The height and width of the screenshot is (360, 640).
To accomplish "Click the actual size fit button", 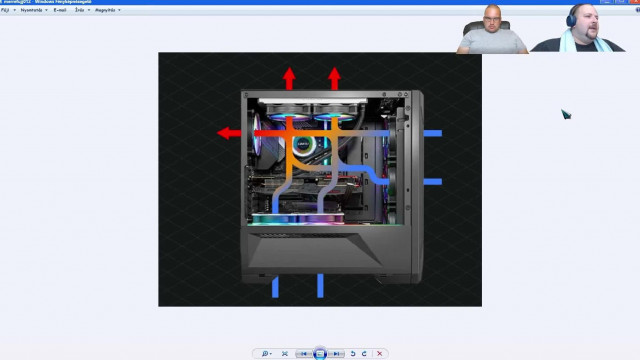I will click(x=285, y=353).
